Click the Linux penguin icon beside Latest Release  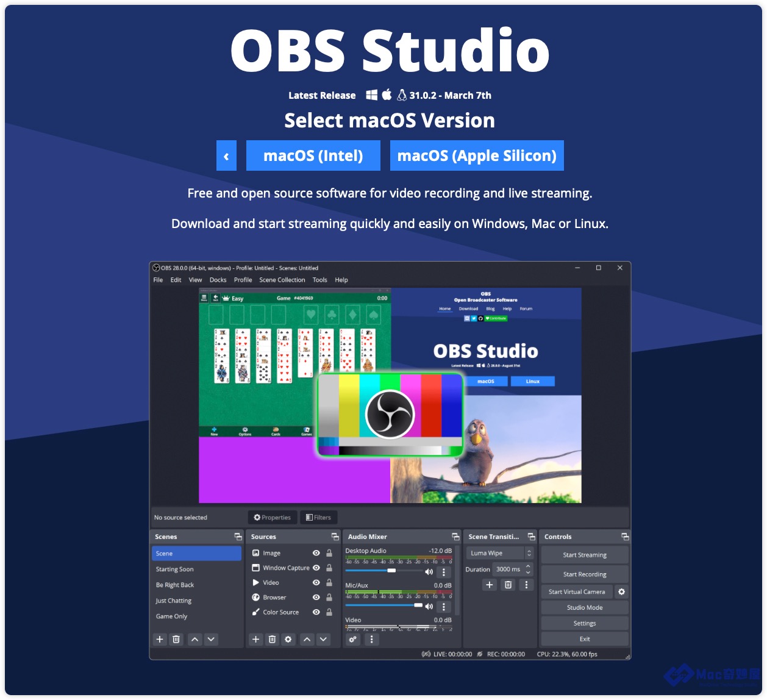[402, 95]
